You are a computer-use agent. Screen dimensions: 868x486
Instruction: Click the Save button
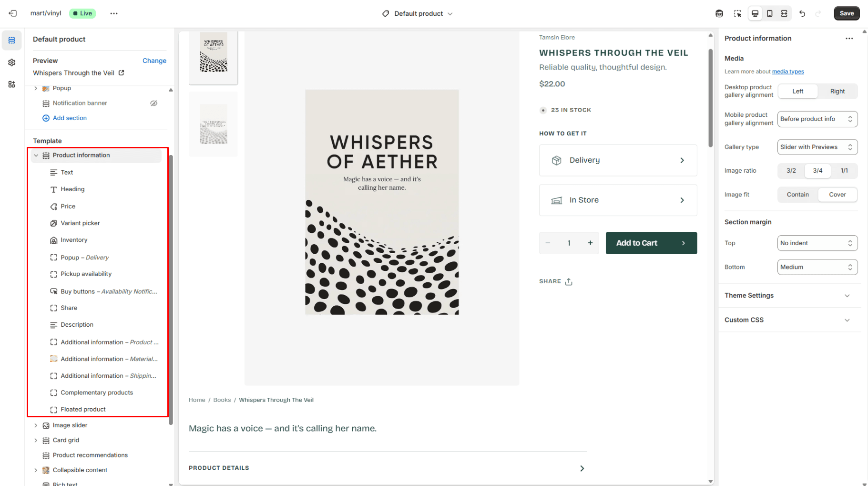pyautogui.click(x=846, y=13)
